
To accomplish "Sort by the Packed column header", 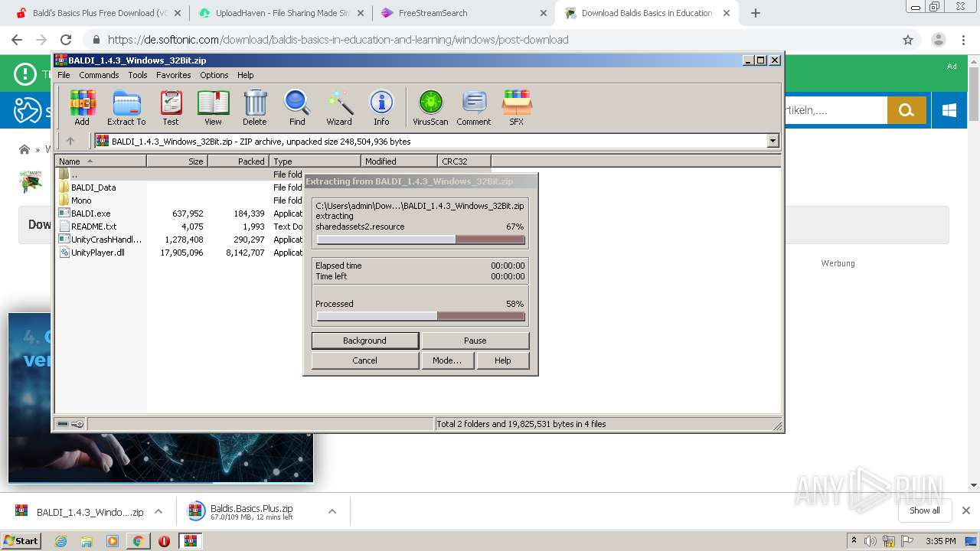I will (239, 161).
